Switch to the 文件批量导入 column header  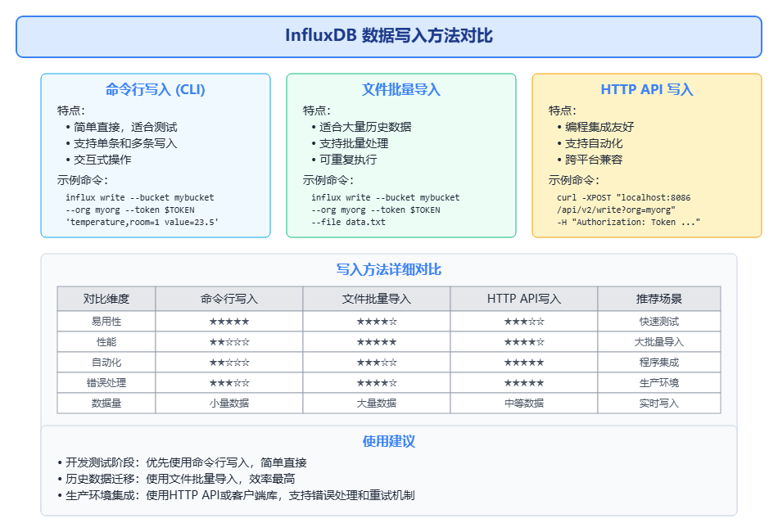[376, 298]
